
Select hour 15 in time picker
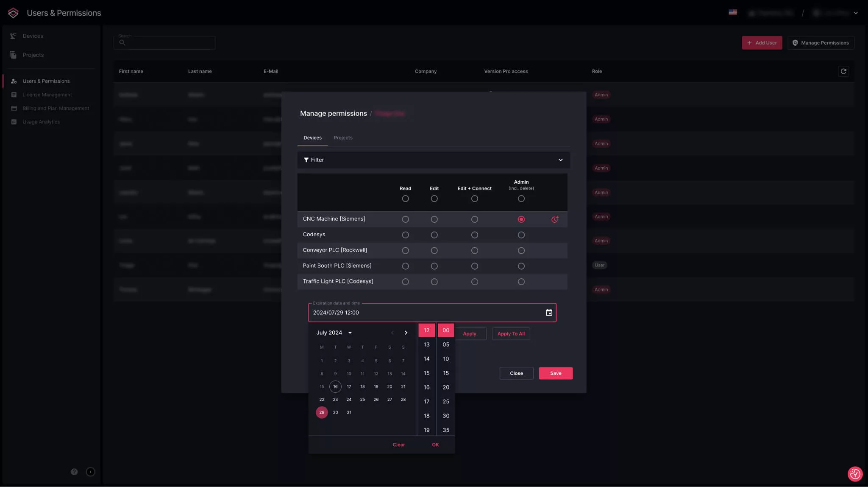tap(426, 373)
